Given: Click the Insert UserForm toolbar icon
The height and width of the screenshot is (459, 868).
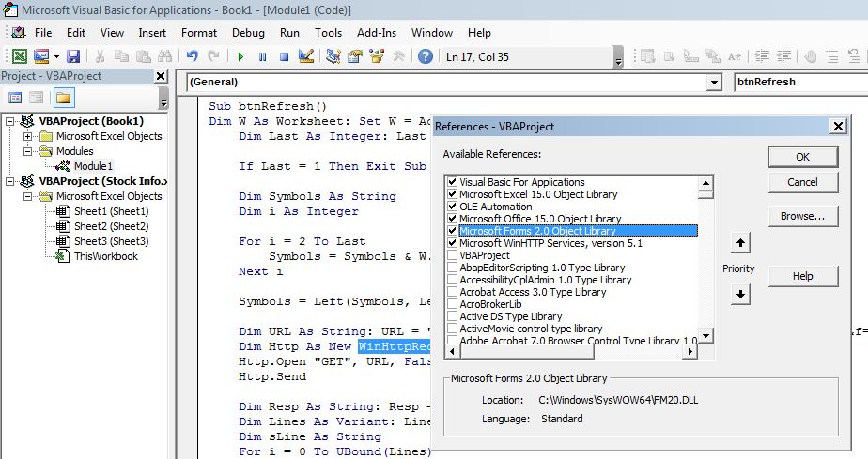Looking at the screenshot, I should point(41,56).
